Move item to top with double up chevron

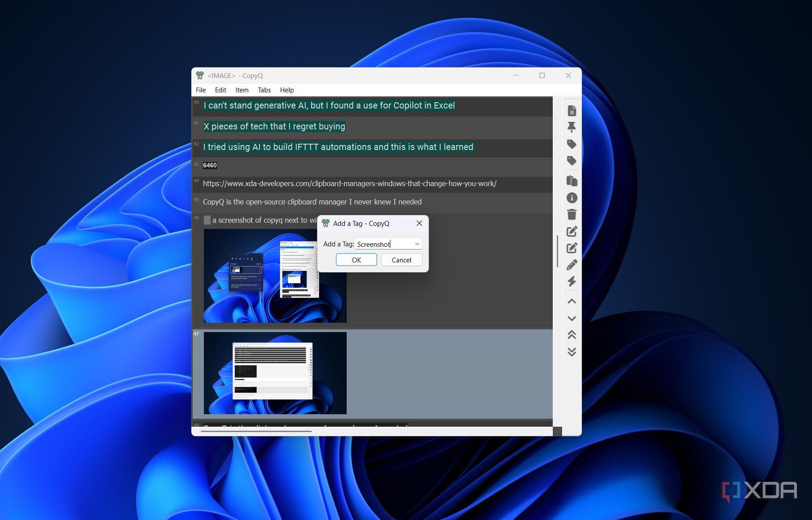572,335
